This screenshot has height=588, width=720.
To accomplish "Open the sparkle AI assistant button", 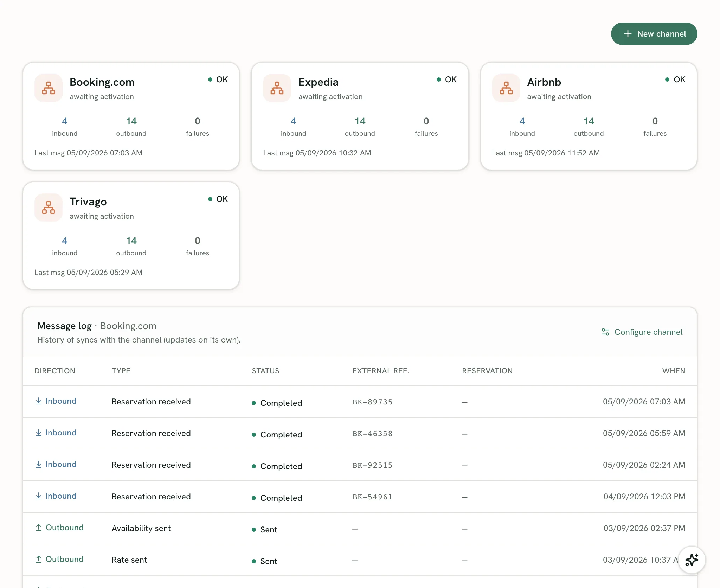I will point(692,560).
